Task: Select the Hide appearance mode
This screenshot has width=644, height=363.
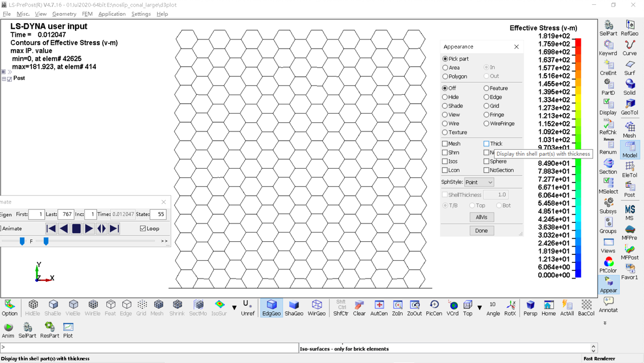Action: [445, 97]
